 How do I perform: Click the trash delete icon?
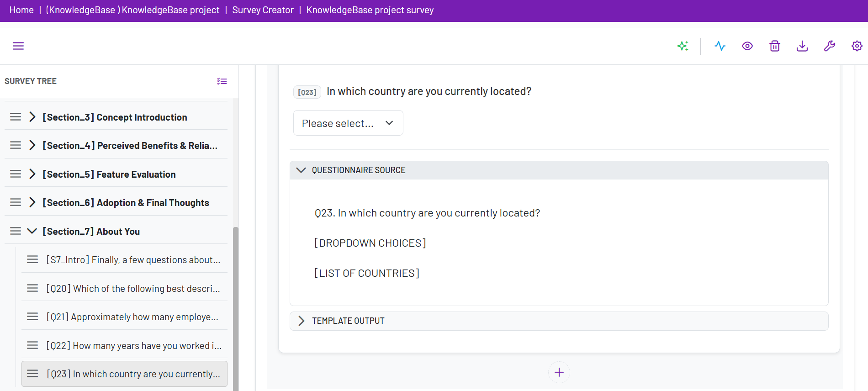(x=775, y=46)
